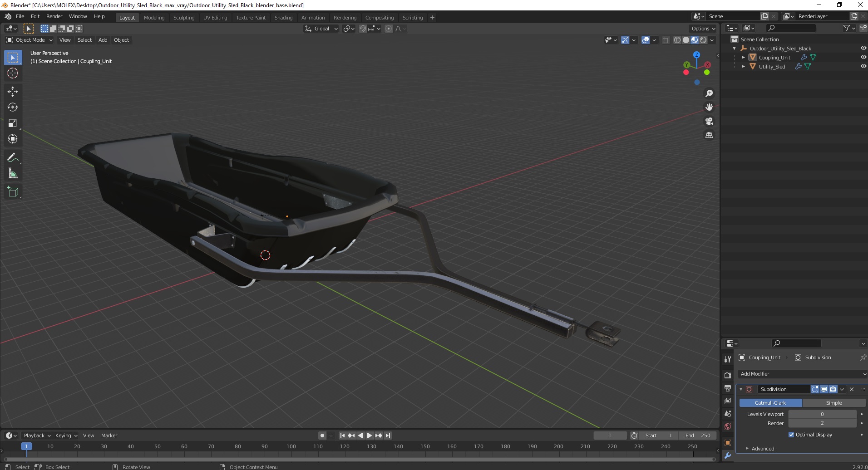Hide Utility_Sled with its eye icon
The width and height of the screenshot is (868, 470).
click(x=863, y=66)
